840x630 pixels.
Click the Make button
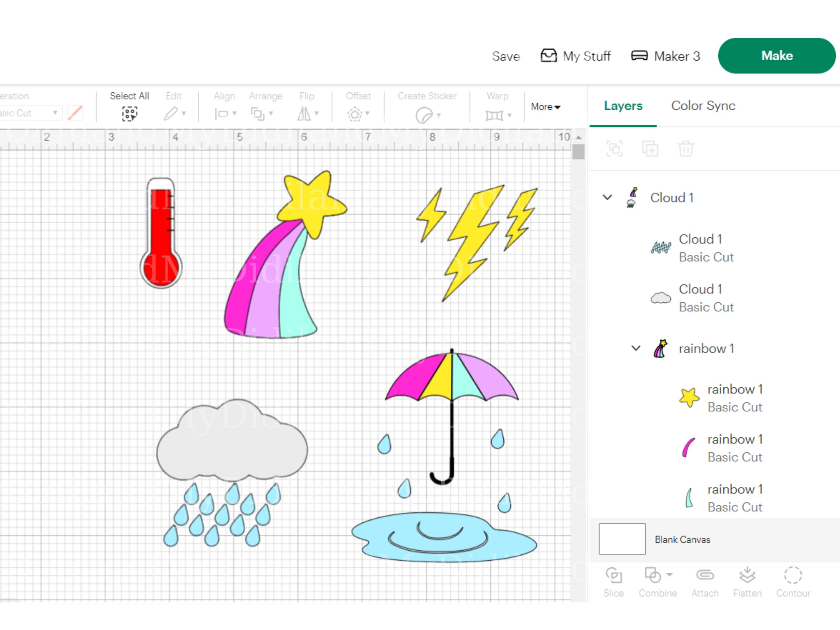pos(777,55)
